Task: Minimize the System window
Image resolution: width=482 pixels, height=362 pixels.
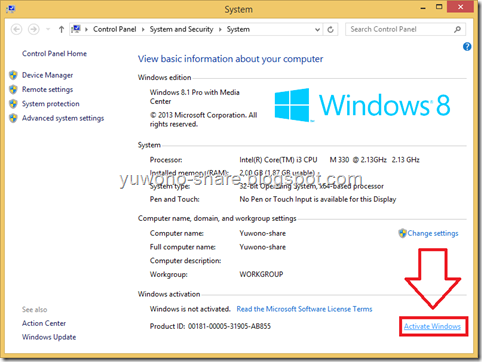Action: [423, 8]
